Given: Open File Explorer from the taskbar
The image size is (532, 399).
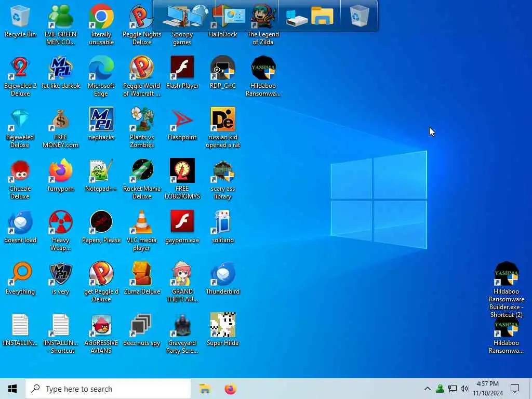Looking at the screenshot, I should [x=205, y=389].
